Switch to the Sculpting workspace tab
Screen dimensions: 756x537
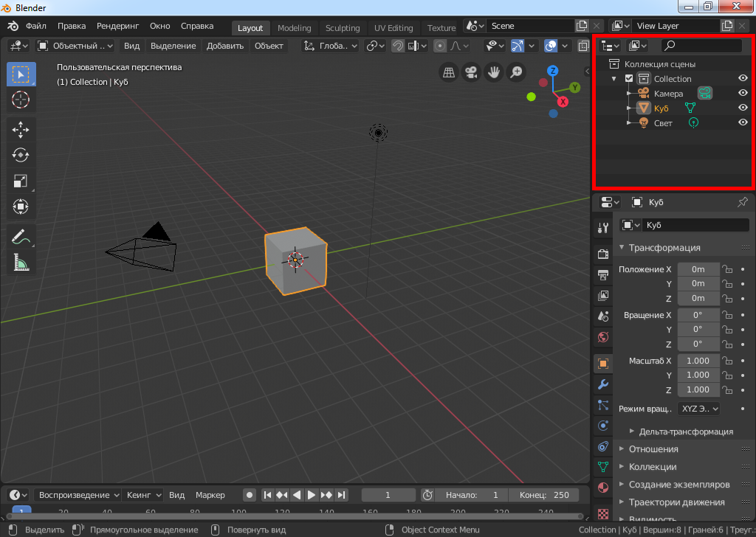(x=343, y=28)
